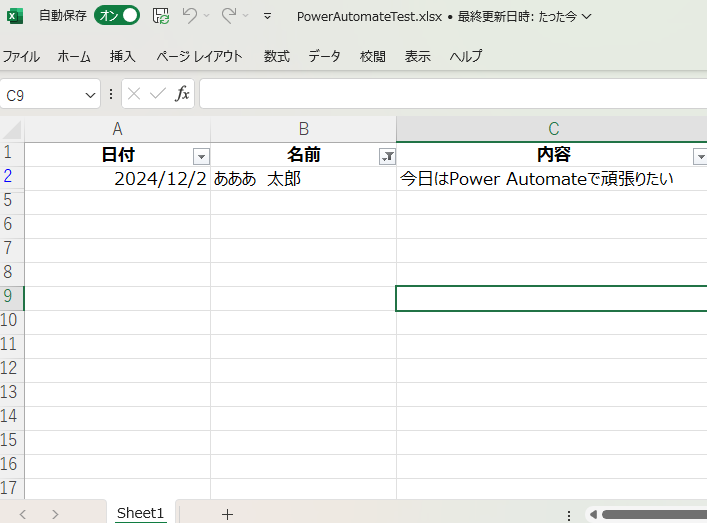
Task: Open the 内容 filter dropdown
Action: pos(700,156)
